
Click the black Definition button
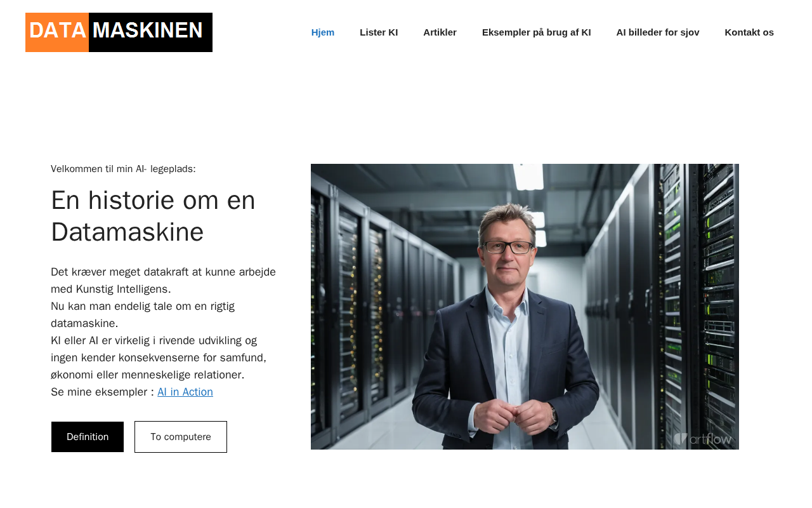click(x=88, y=437)
